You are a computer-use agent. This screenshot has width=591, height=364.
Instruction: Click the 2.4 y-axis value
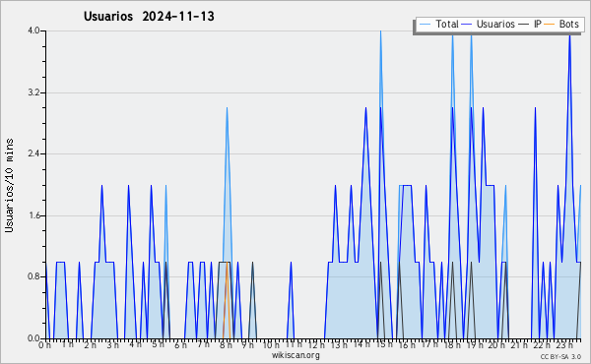(33, 153)
